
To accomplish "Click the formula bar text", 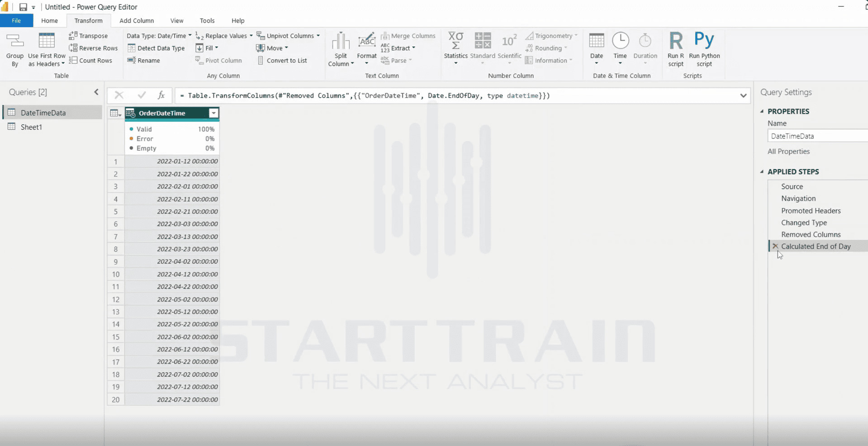I will (x=365, y=95).
